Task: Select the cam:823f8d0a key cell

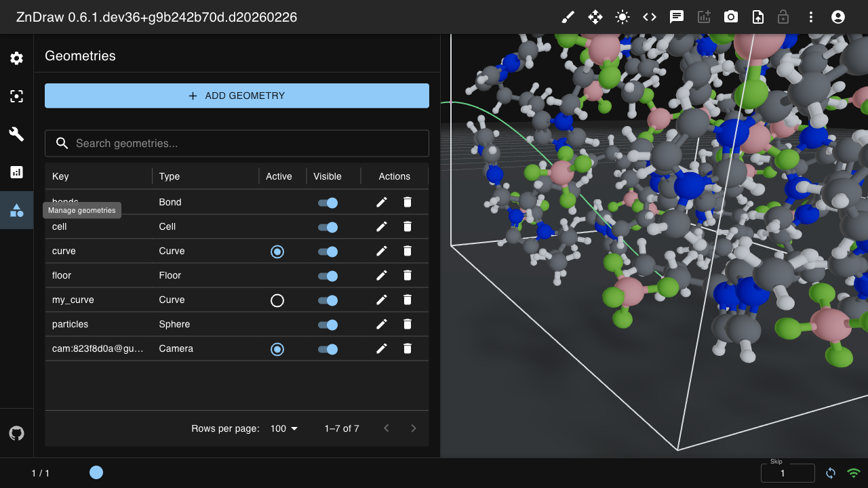Action: [x=98, y=348]
